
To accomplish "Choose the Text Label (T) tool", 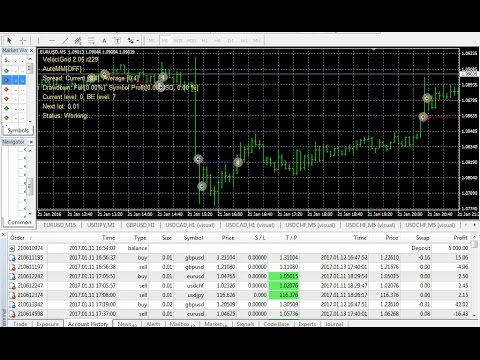I will (x=117, y=40).
